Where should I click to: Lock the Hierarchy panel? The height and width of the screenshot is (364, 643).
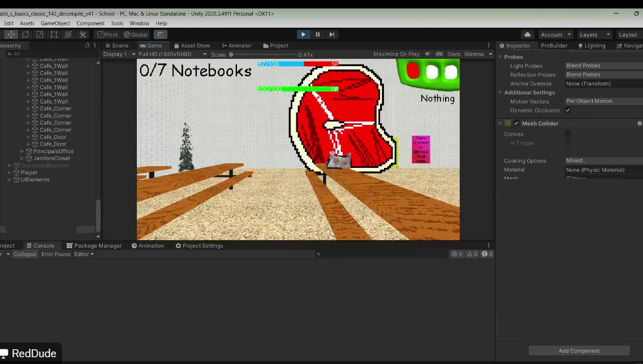(87, 45)
